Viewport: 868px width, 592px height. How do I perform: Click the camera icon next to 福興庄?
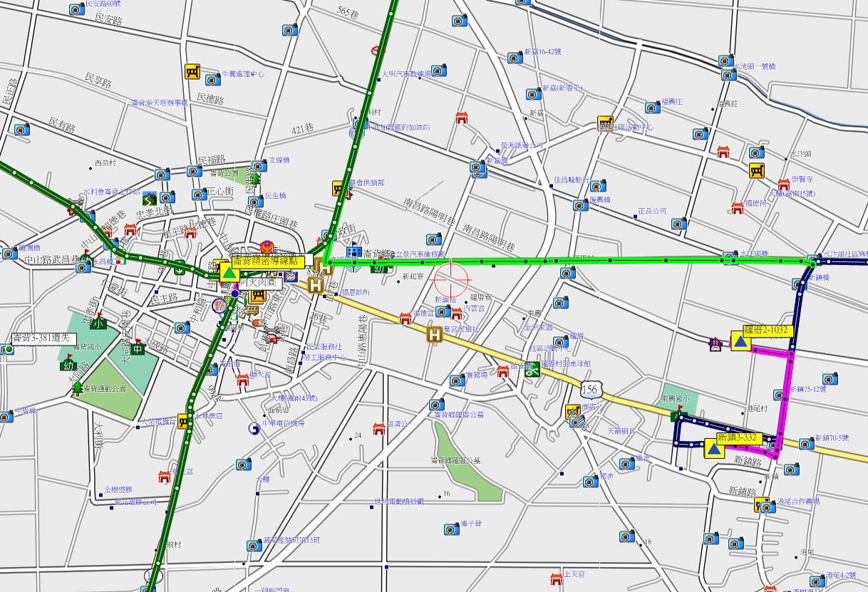pyautogui.click(x=651, y=108)
